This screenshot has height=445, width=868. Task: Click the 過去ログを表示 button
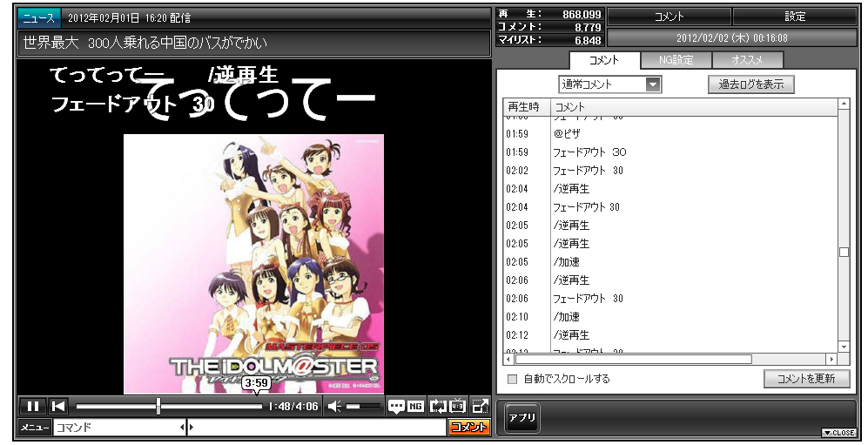click(x=750, y=84)
